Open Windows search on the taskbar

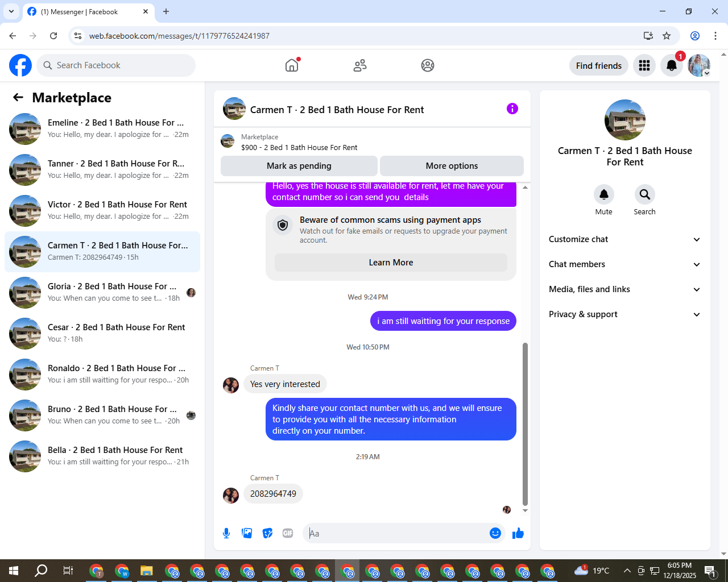coord(41,571)
